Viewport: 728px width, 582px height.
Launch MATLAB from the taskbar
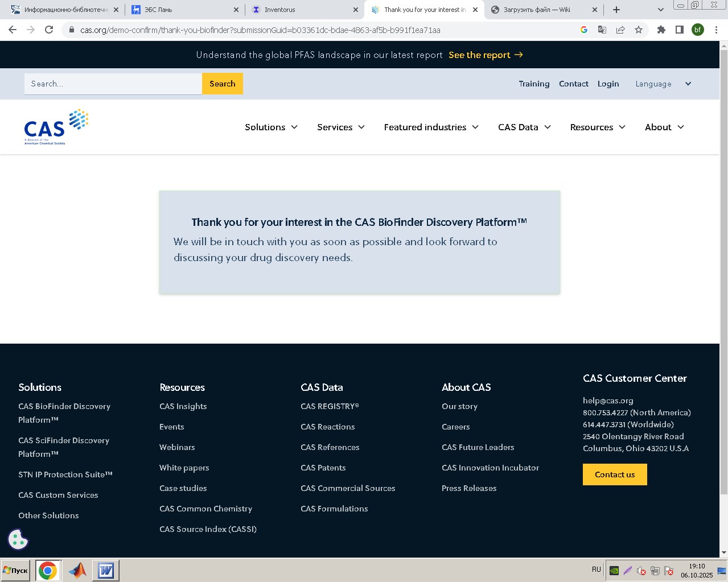click(x=77, y=569)
